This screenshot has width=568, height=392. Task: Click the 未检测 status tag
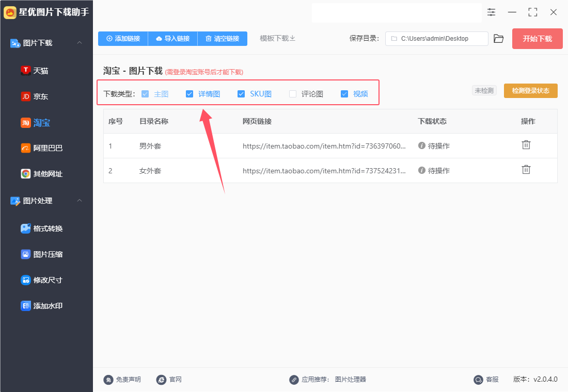pos(484,90)
